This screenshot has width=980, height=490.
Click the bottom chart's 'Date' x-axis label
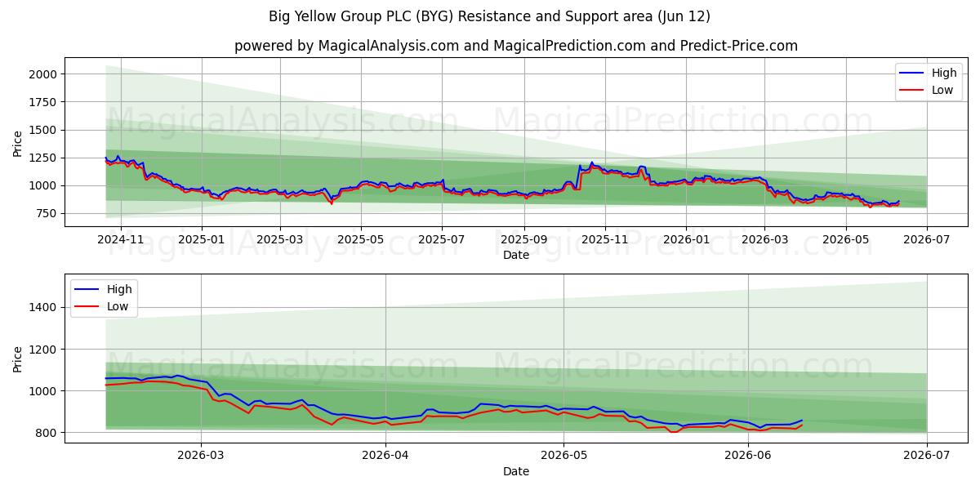[x=516, y=471]
